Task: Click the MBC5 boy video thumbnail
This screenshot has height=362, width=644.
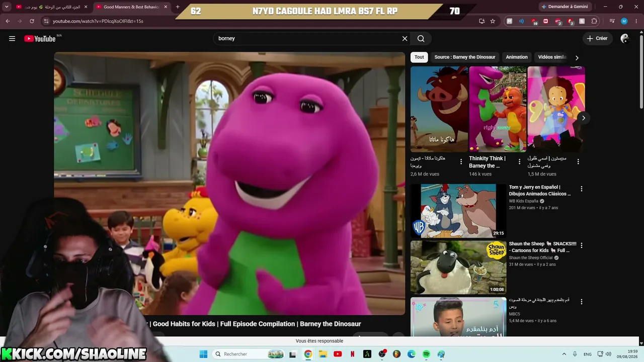Action: click(x=458, y=317)
